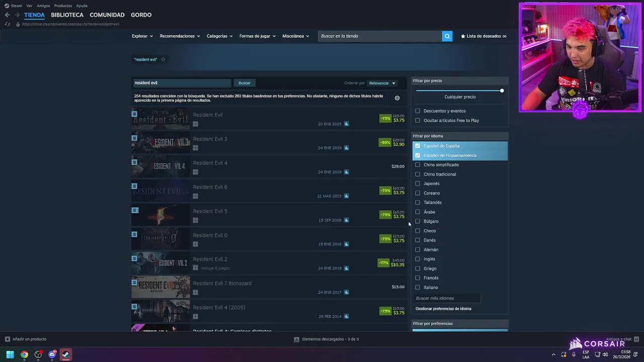644x362 pixels.
Task: Collapse the Filtrar por precio section
Action: 460,80
